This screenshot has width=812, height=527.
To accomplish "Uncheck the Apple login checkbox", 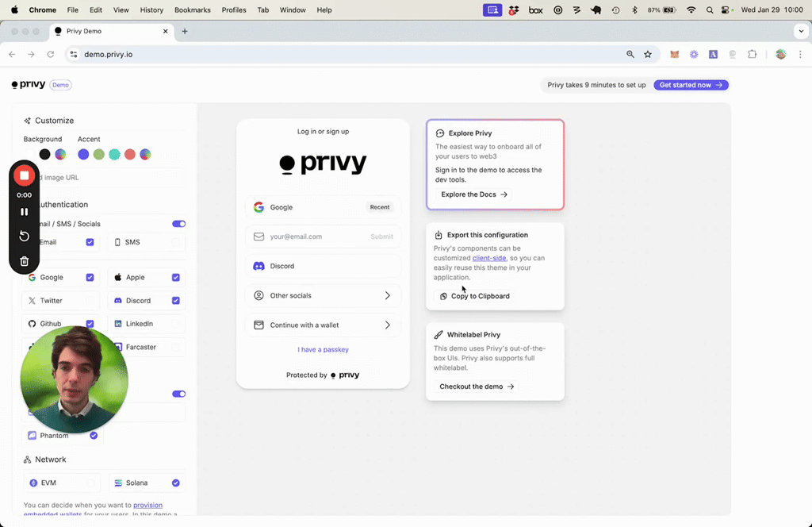I will 176,277.
